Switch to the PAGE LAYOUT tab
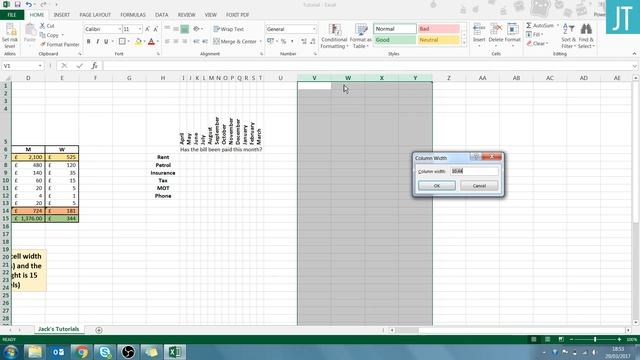 point(95,15)
